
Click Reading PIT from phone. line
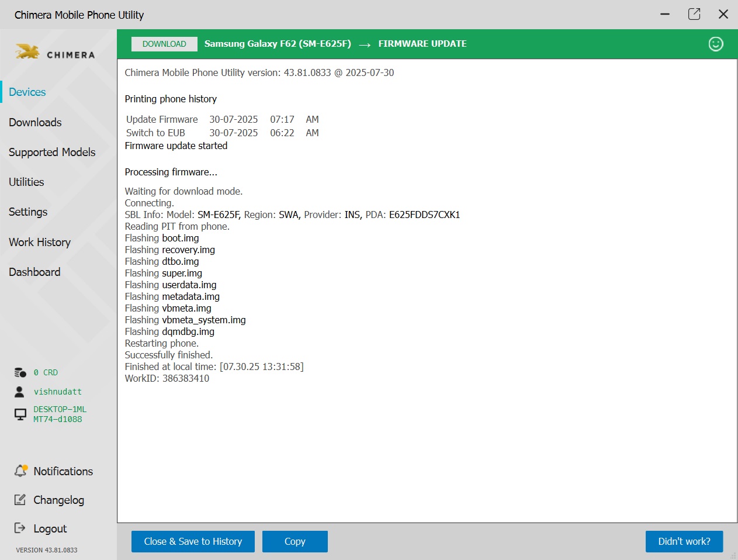pos(177,226)
